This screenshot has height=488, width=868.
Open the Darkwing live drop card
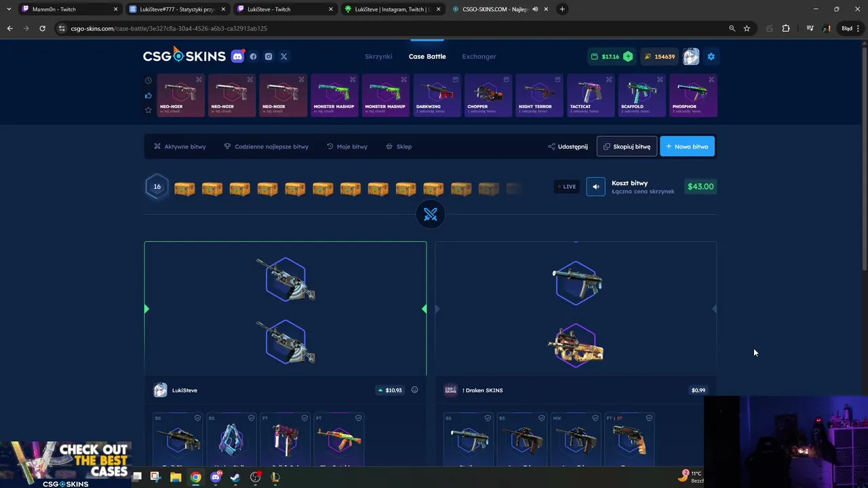click(x=437, y=96)
